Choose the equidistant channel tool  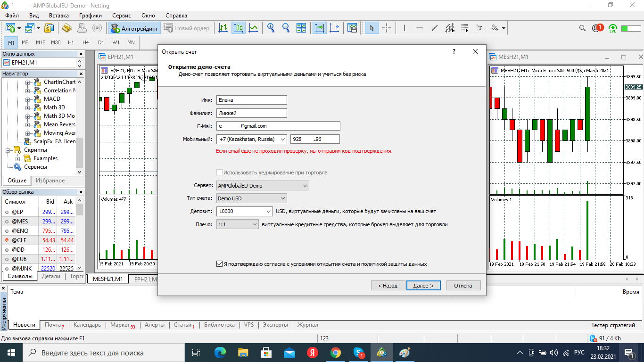tap(450, 28)
